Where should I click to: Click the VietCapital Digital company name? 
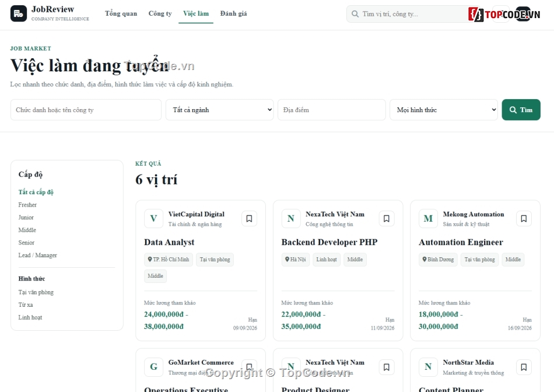tap(197, 214)
